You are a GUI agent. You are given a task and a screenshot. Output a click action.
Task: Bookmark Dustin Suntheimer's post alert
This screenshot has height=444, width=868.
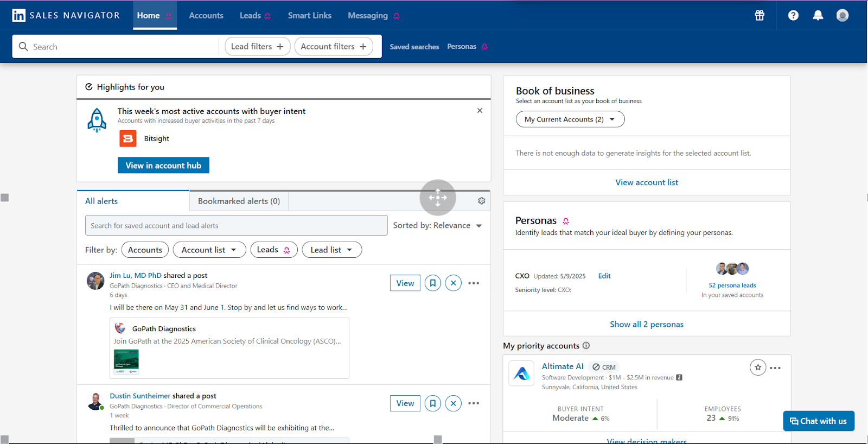coord(433,403)
